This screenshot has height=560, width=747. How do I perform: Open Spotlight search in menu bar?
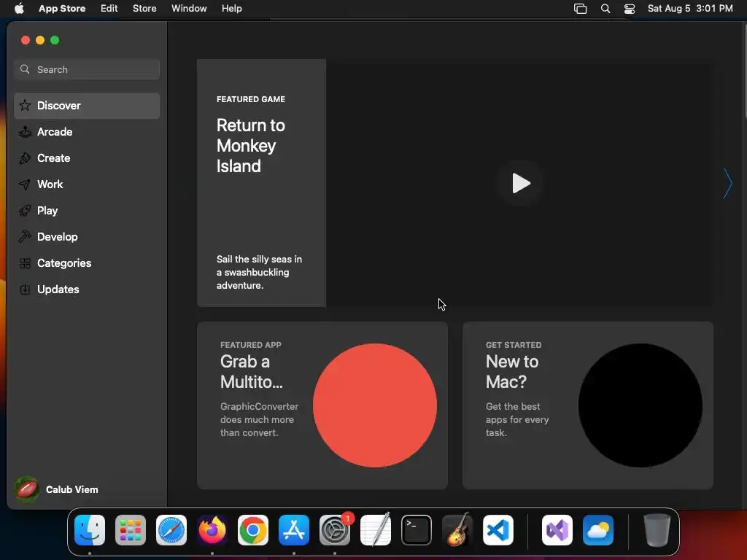coord(605,9)
